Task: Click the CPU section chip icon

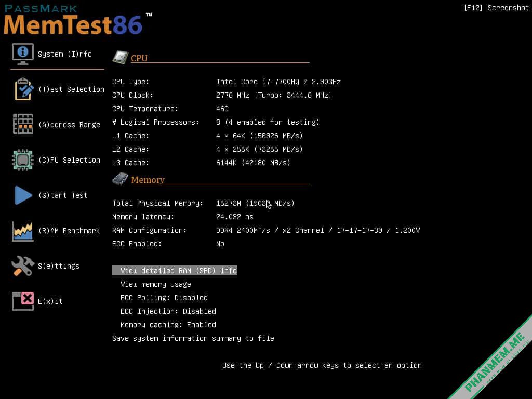Action: pos(121,57)
